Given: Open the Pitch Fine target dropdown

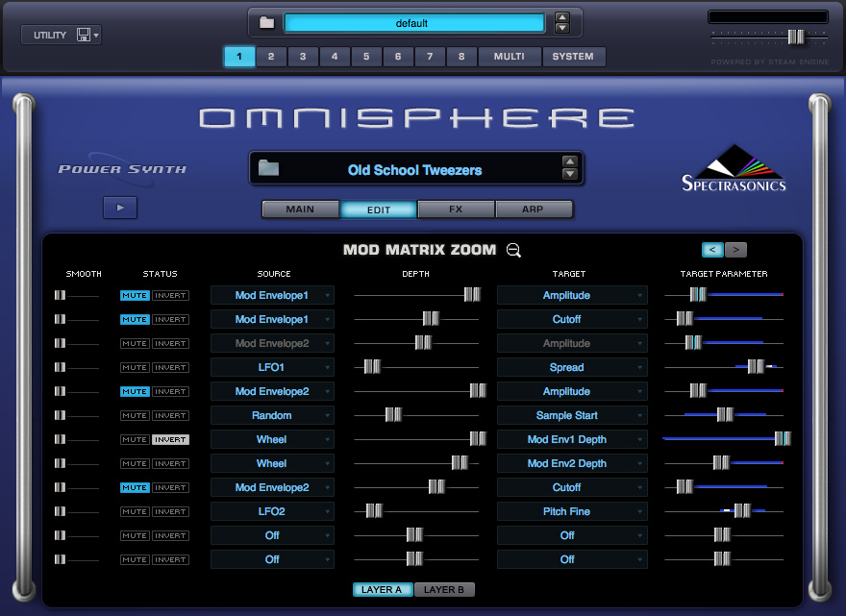Looking at the screenshot, I should pyautogui.click(x=572, y=511).
